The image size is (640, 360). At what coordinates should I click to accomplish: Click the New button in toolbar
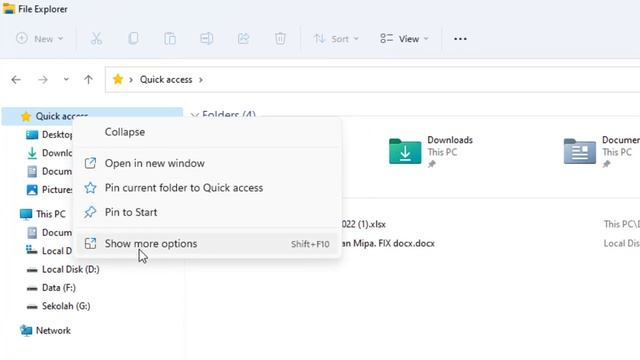tap(40, 39)
